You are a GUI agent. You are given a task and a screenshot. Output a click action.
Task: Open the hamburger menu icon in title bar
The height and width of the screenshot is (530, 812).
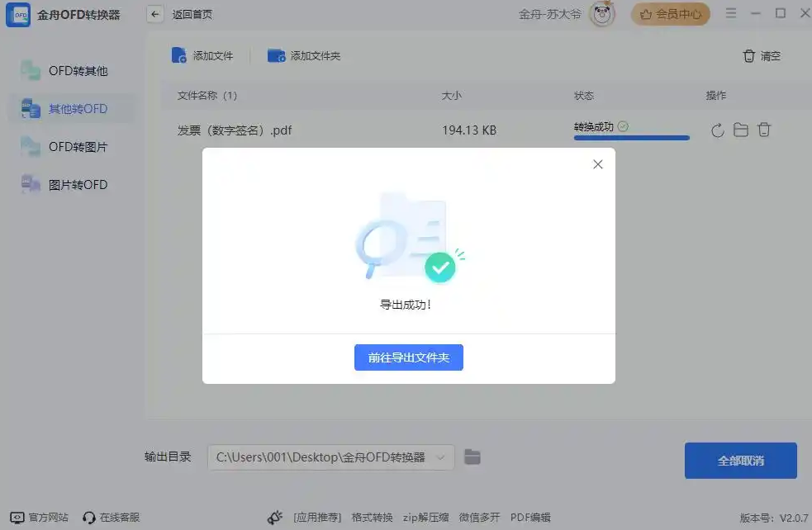pyautogui.click(x=731, y=13)
